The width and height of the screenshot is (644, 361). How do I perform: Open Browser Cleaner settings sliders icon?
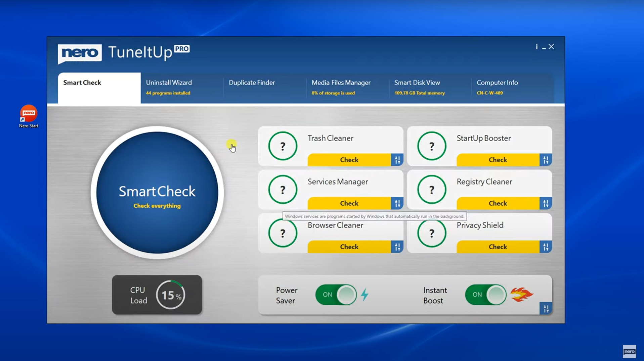(x=397, y=247)
